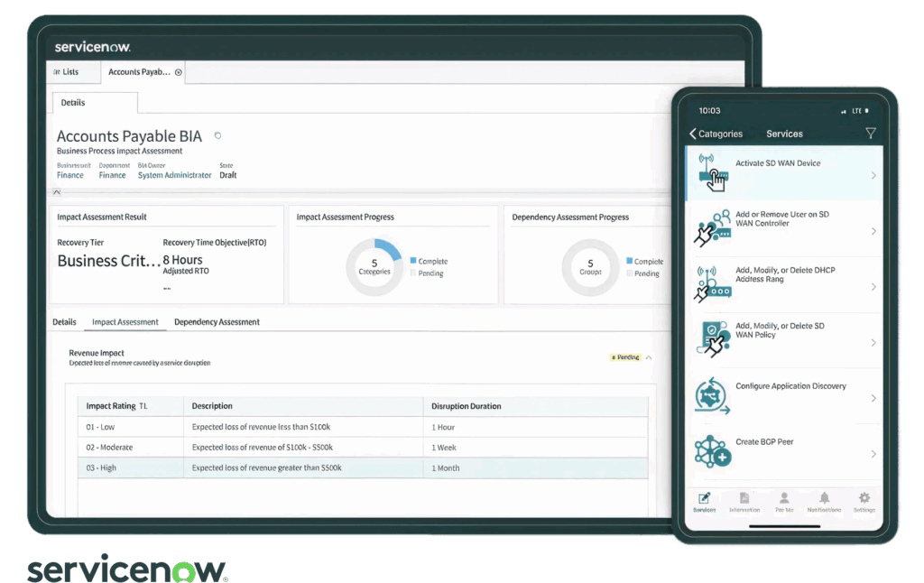The width and height of the screenshot is (924, 583).
Task: Select the Impact Assessment tab
Action: coord(125,322)
